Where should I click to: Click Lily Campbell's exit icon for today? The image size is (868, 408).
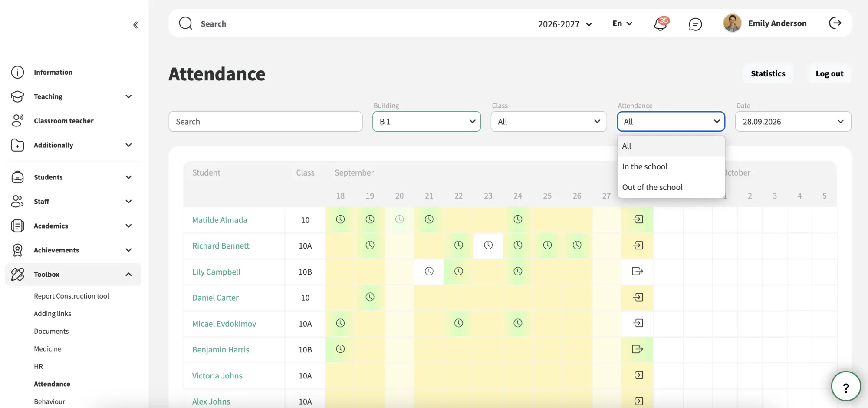point(638,271)
